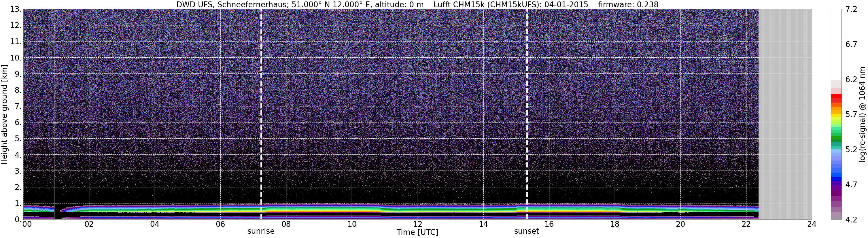Click the Time [UTC] axis label
The image size is (868, 238).
pos(417,232)
